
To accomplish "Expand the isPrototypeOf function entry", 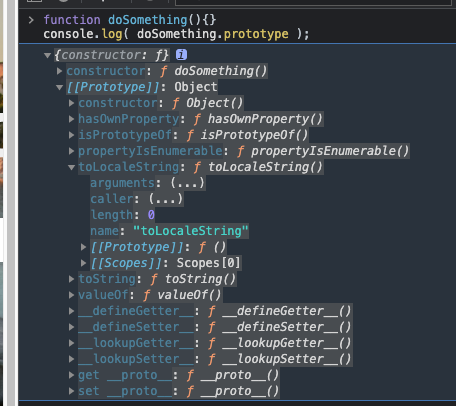I will point(71,135).
